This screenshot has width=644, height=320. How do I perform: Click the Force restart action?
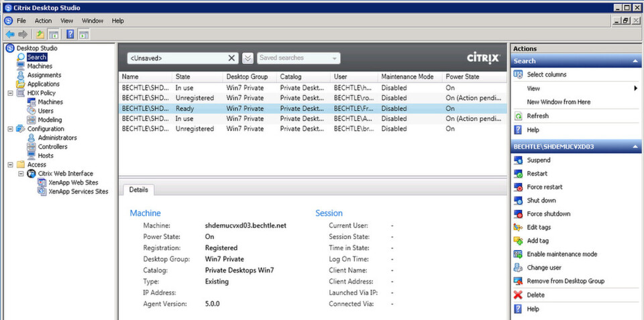pos(545,187)
